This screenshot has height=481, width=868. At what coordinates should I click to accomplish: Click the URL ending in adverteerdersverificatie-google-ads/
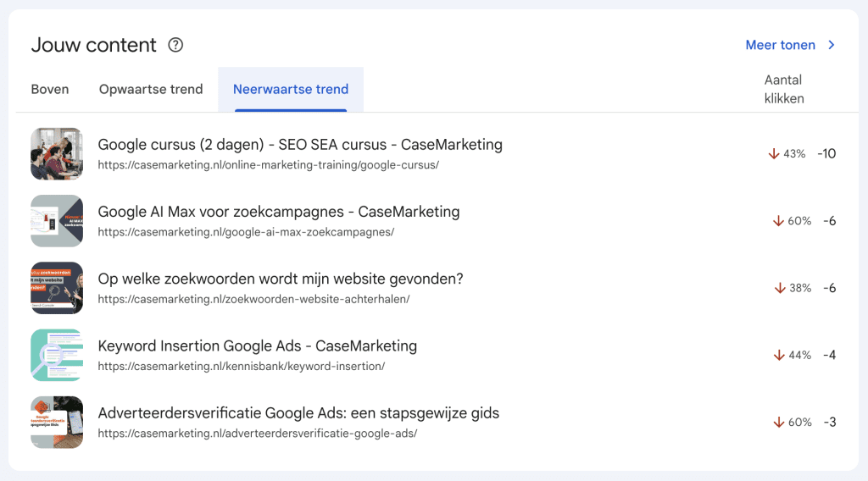258,434
